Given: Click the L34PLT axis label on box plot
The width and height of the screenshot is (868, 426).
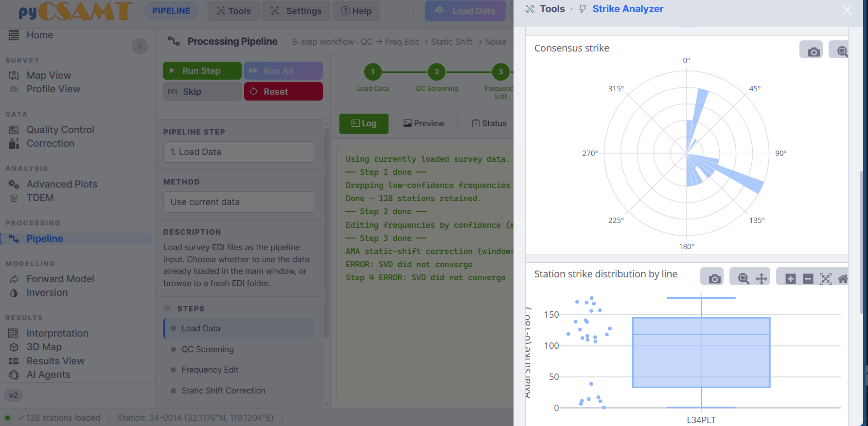Looking at the screenshot, I should 701,420.
